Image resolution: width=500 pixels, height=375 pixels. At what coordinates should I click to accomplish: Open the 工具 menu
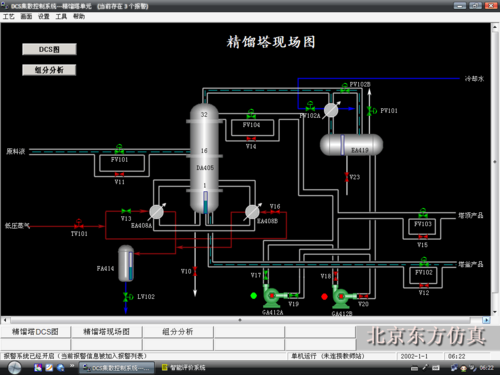click(x=61, y=17)
